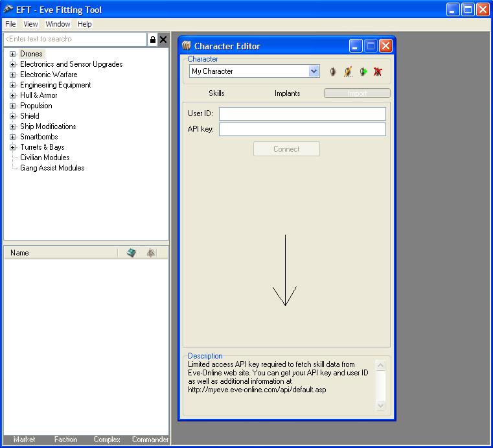The width and height of the screenshot is (493, 448).
Task: Expand the Electronic Warfare node
Action: coord(12,75)
